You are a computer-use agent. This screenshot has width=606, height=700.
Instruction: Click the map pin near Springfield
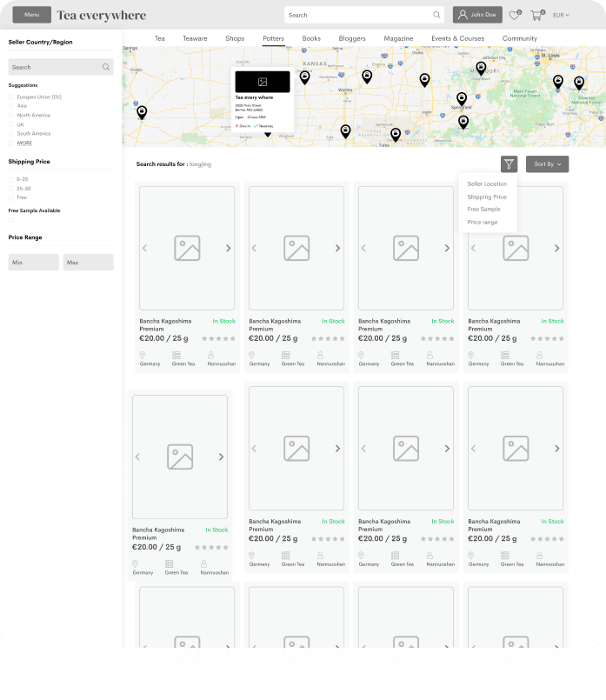pyautogui.click(x=462, y=99)
